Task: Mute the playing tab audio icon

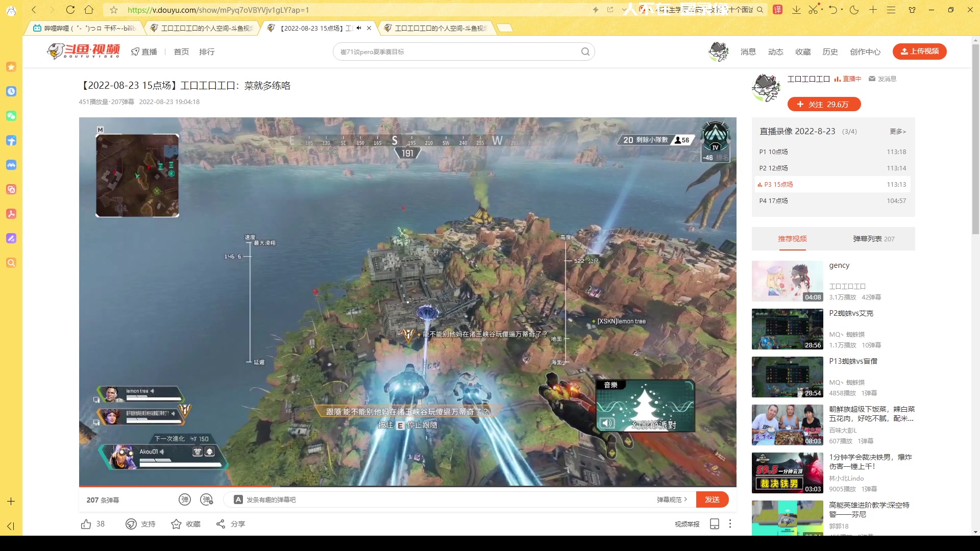Action: 359,28
